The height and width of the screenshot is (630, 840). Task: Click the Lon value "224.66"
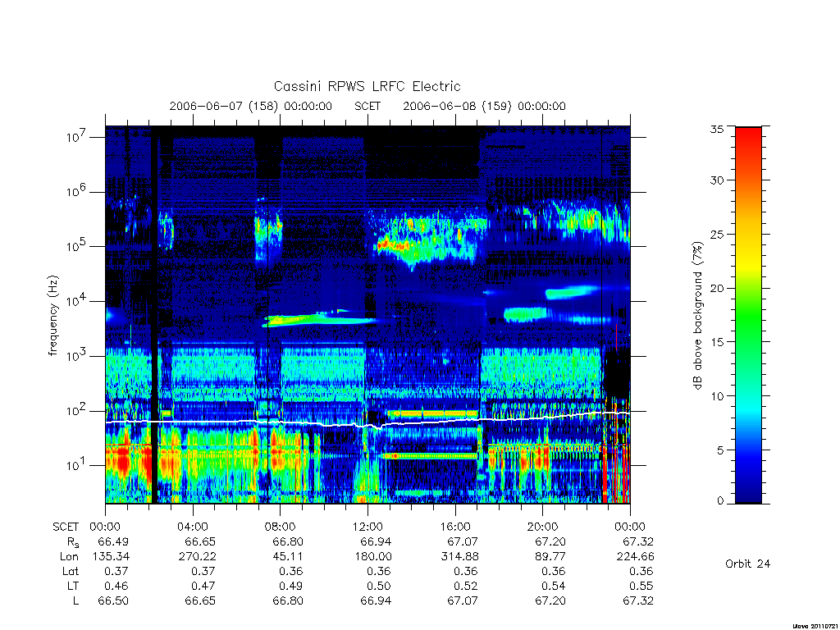tap(636, 557)
